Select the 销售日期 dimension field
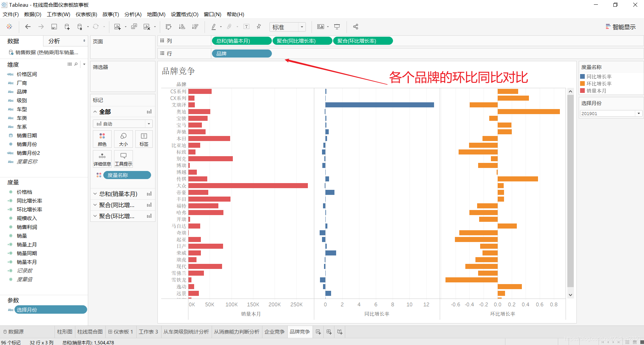644x345 pixels. click(x=27, y=135)
